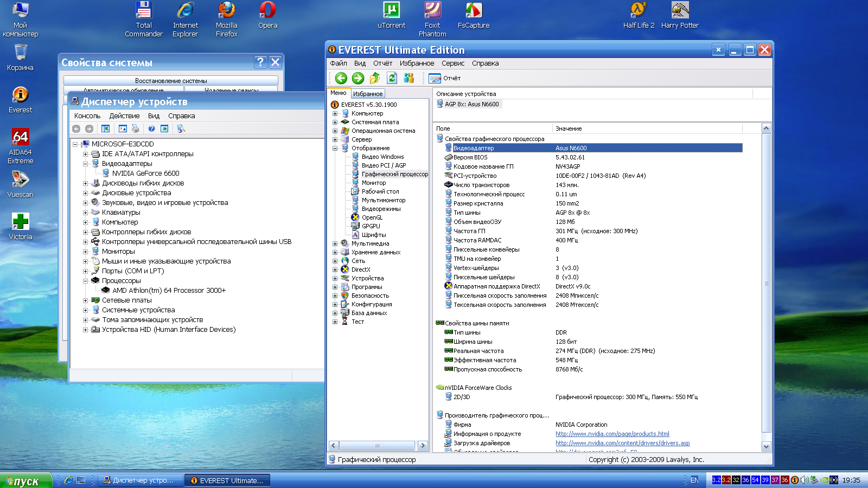Open the nvidia.com products page link
The width and height of the screenshot is (868, 488).
click(612, 434)
